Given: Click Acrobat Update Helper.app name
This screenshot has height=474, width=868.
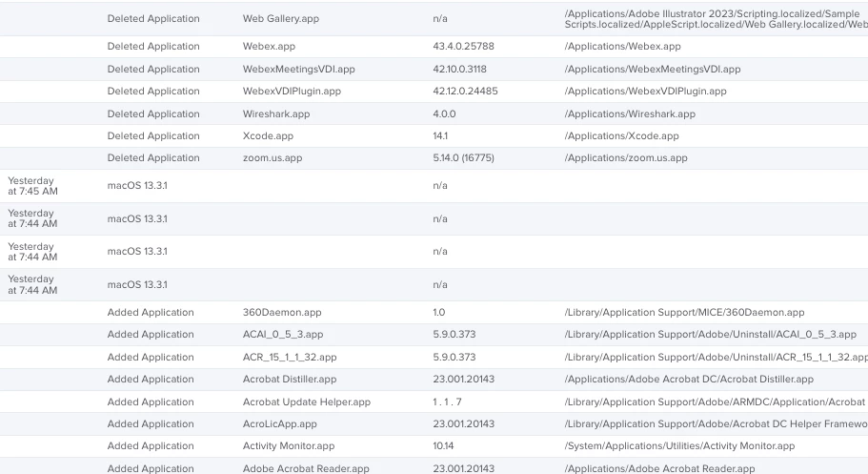Looking at the screenshot, I should click(x=306, y=402).
